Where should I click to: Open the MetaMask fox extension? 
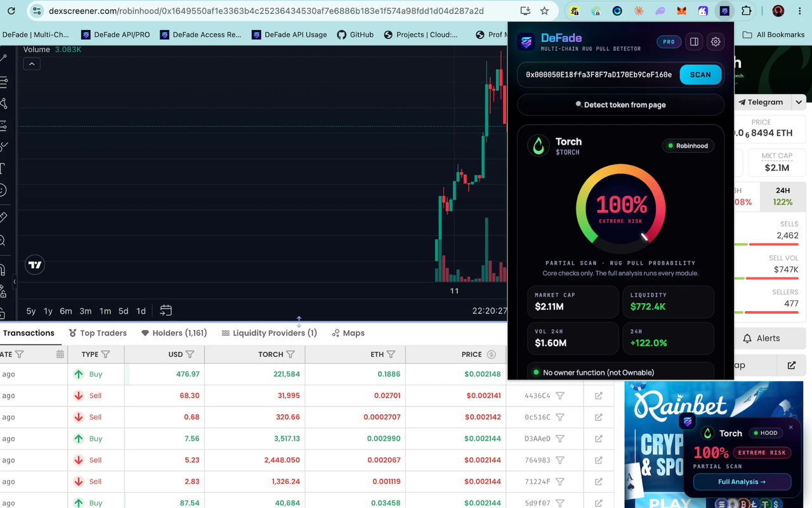[x=681, y=11]
